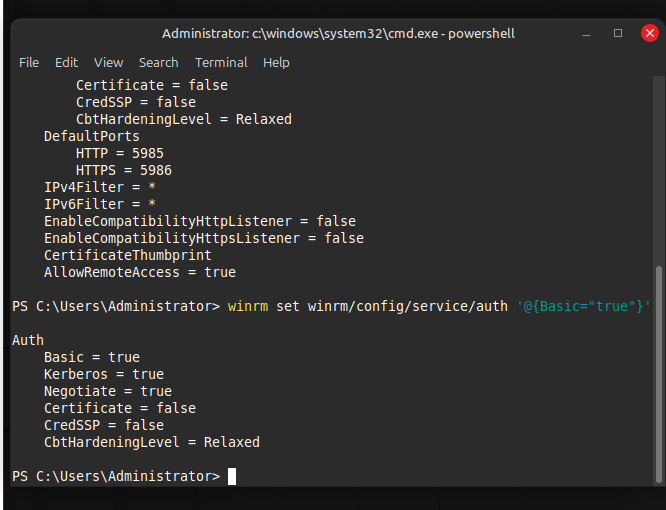This screenshot has height=510, width=666.
Task: Minimize the terminal window
Action: pyautogui.click(x=588, y=33)
